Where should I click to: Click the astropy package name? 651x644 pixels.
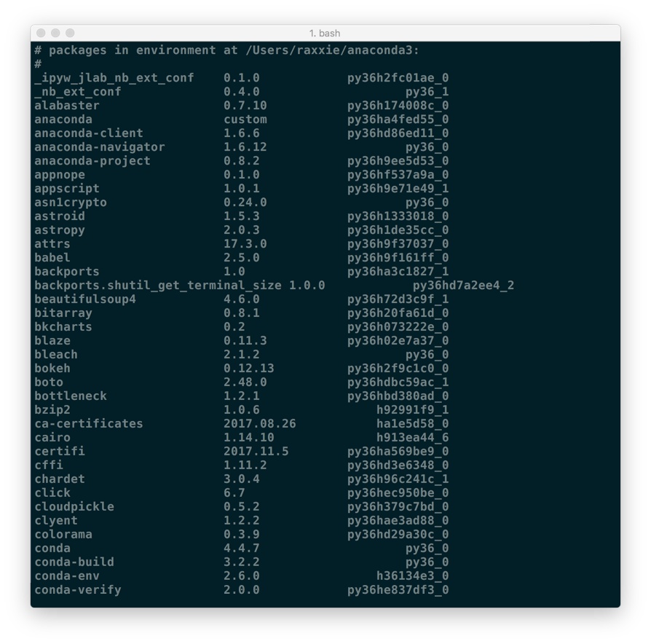(60, 230)
